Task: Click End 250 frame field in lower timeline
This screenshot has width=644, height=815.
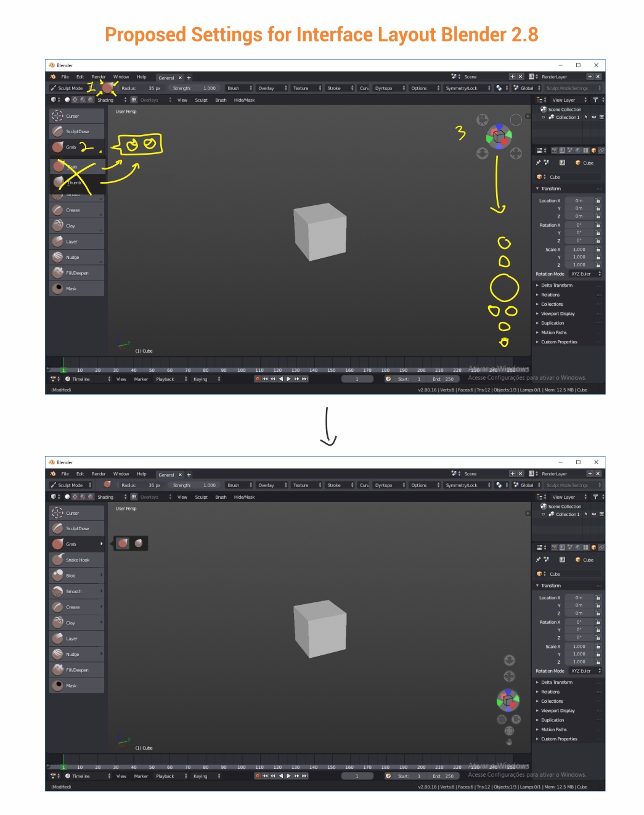Action: [x=443, y=776]
